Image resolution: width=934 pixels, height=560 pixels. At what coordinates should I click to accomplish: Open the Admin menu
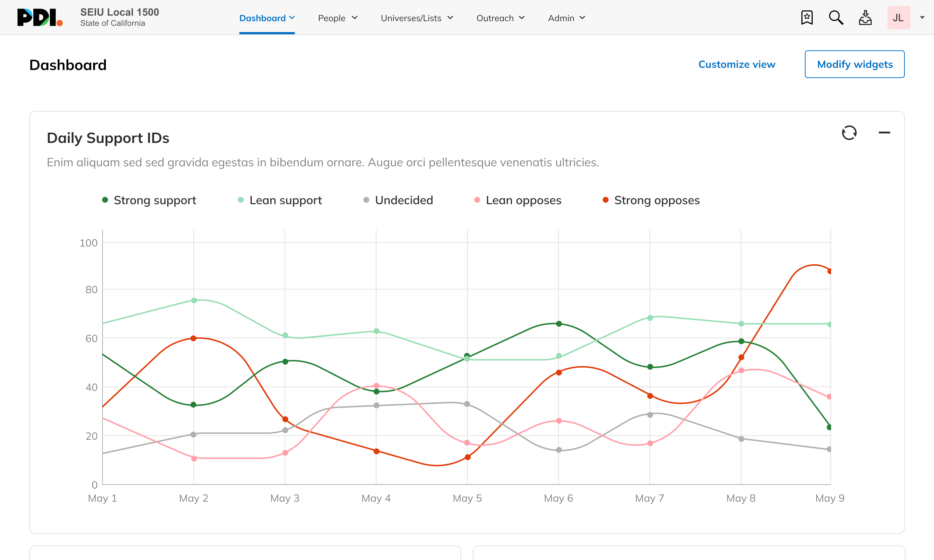pos(567,18)
